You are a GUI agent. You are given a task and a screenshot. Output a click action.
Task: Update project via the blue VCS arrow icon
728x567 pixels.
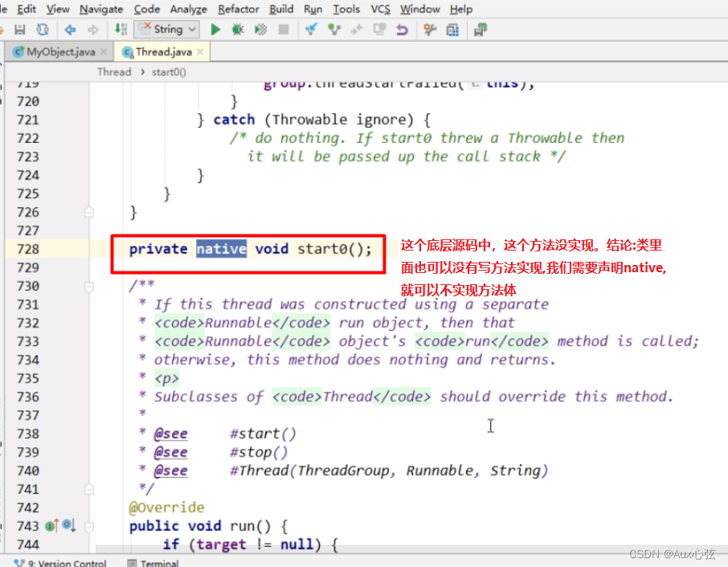(x=311, y=29)
